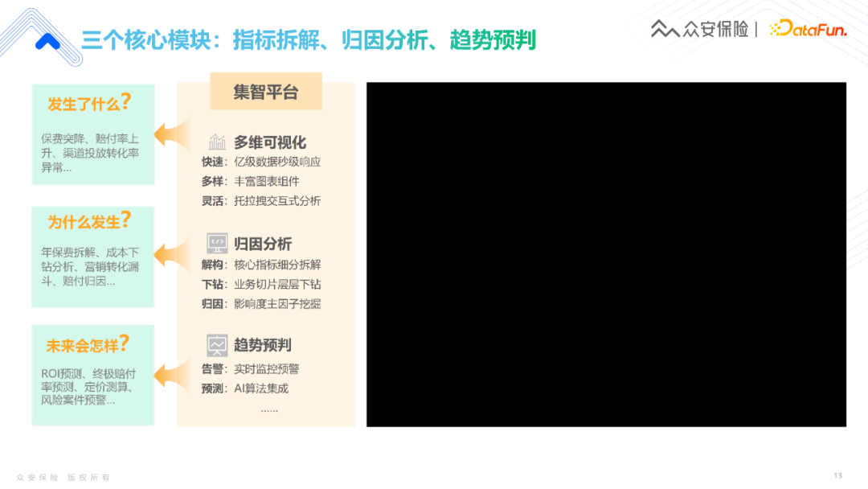
Task: Select the 集智平台 header label
Action: [x=266, y=92]
